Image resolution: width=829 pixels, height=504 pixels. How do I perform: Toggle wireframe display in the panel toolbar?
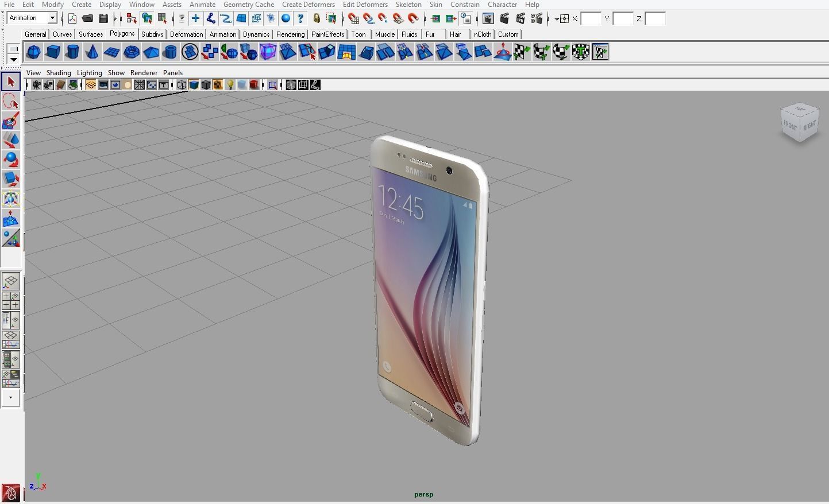point(182,85)
